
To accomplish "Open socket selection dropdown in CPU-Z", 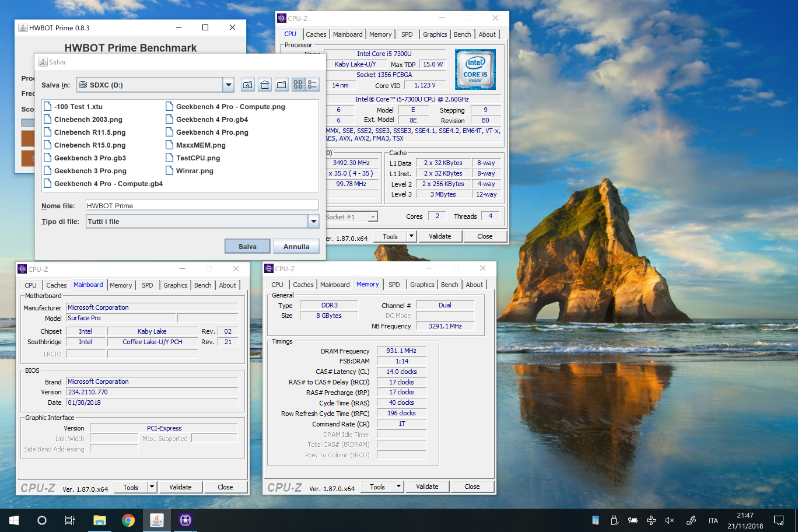I will (x=373, y=217).
